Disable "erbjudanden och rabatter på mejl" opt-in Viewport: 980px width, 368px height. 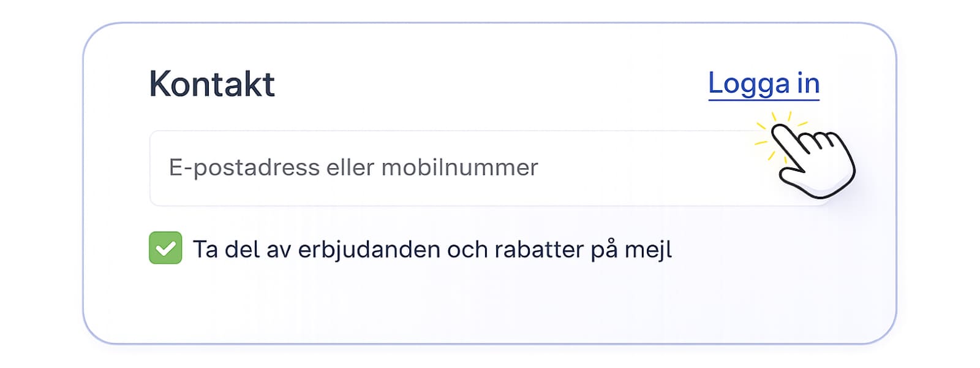[165, 248]
